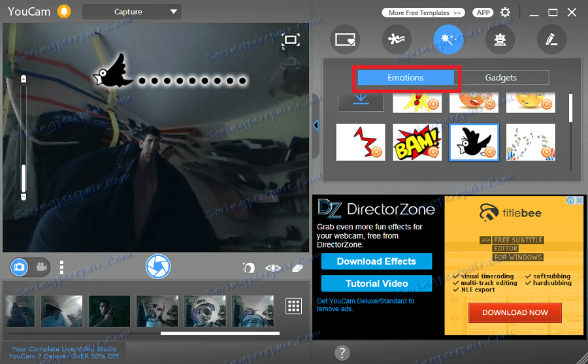The image size is (588, 364).
Task: Click Get YouCam Deluxe/Standard link
Action: point(365,305)
